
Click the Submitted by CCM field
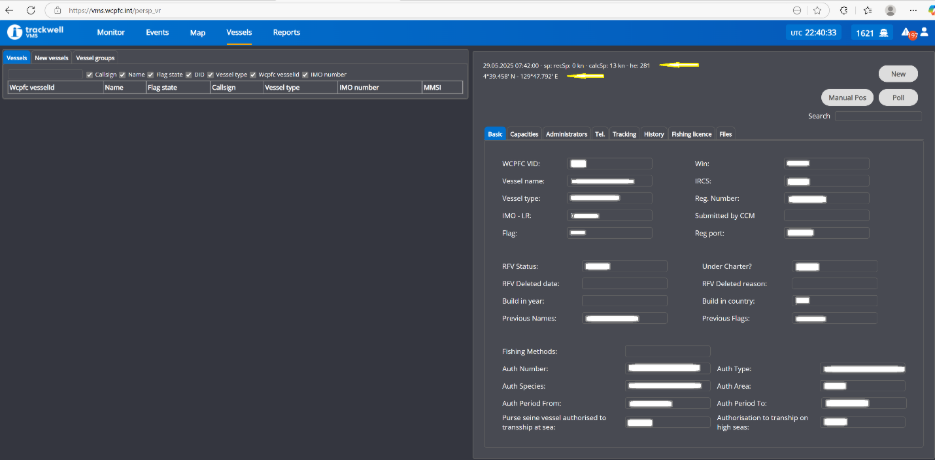[x=827, y=215]
